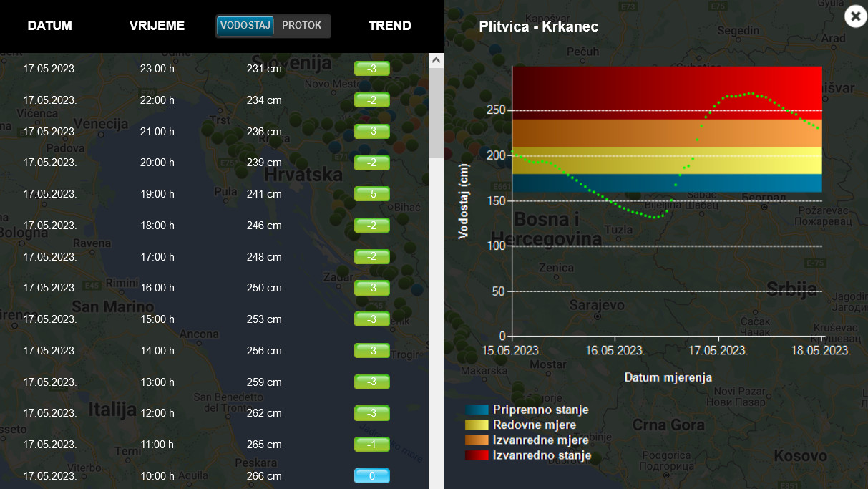Click the Izvanredne mjere orange legend swatch
The width and height of the screenshot is (868, 489).
click(x=477, y=440)
